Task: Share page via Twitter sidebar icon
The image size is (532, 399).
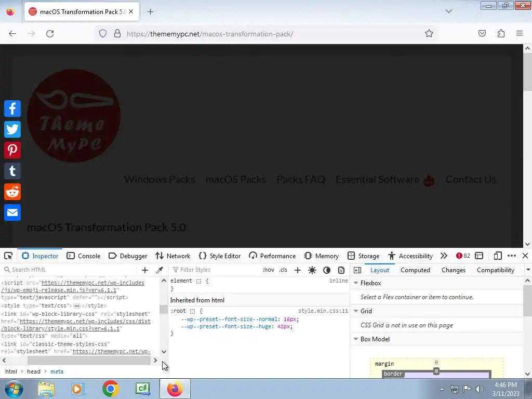Action: [x=12, y=129]
